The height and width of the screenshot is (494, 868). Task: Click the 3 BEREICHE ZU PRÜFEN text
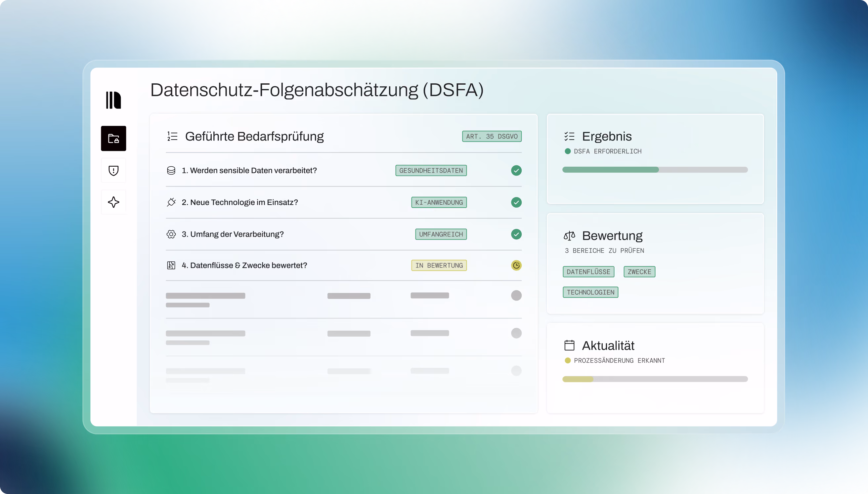coord(604,250)
